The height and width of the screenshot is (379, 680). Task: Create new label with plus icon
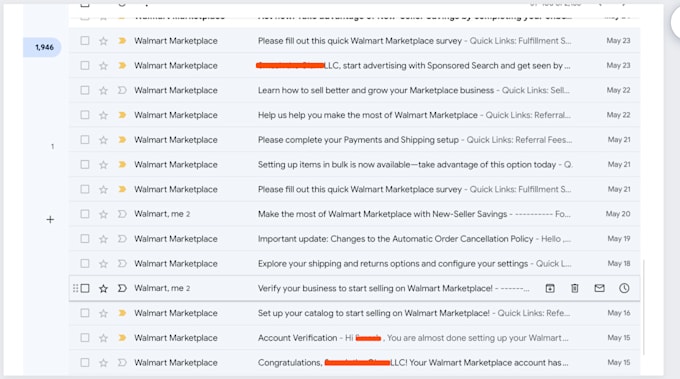(x=50, y=220)
